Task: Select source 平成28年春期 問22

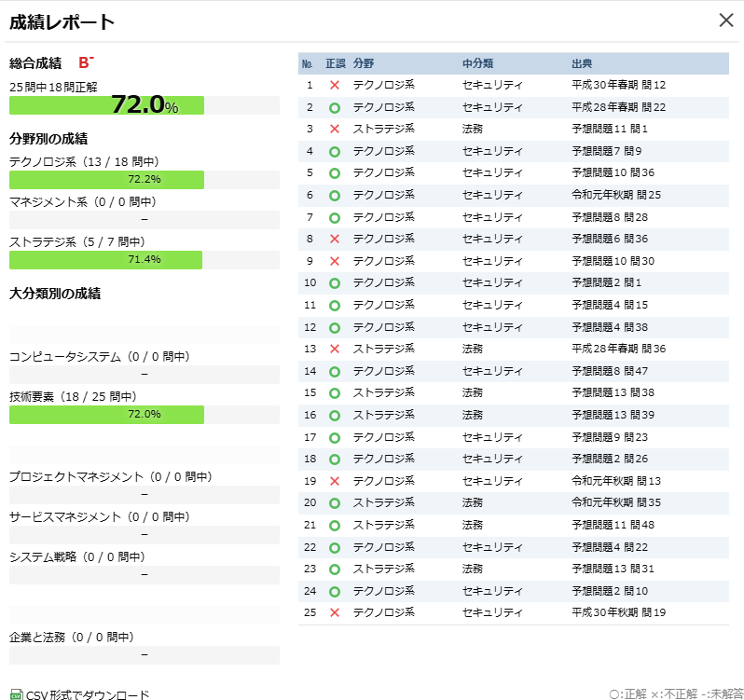Action: pos(618,107)
